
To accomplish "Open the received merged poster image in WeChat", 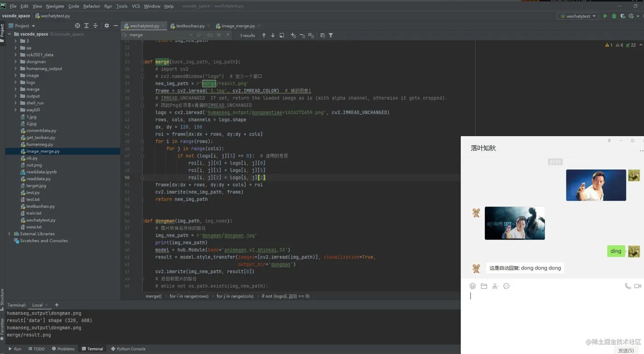I will (514, 223).
